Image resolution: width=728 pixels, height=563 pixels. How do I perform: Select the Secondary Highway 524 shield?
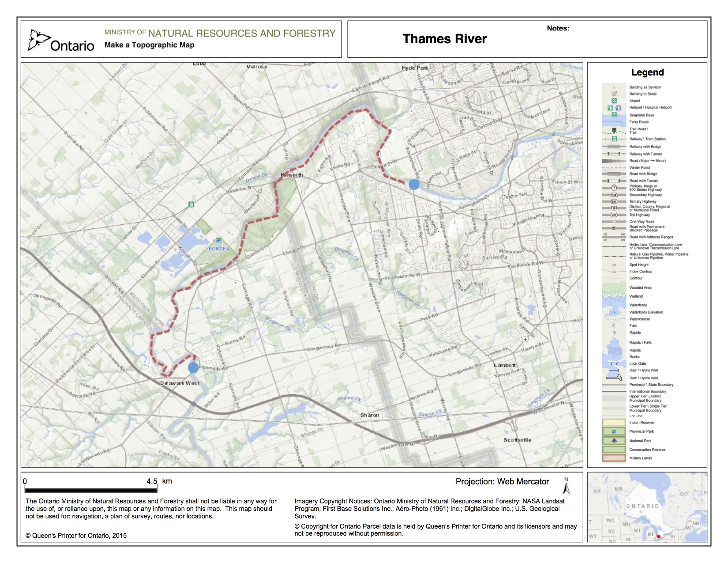click(614, 195)
